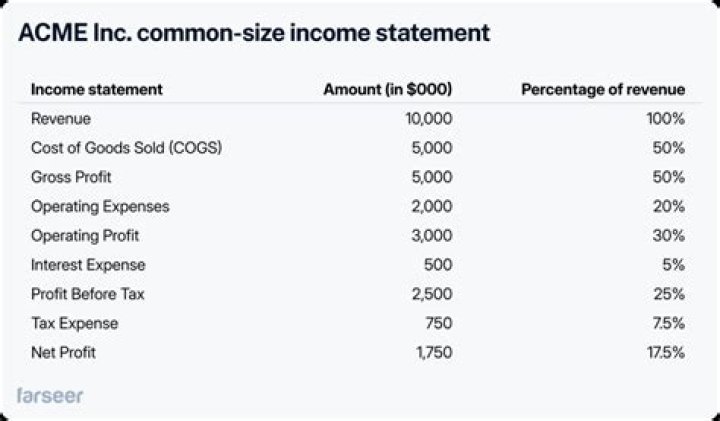720x421 pixels.
Task: Select the Operating Profit row label
Action: pos(85,236)
